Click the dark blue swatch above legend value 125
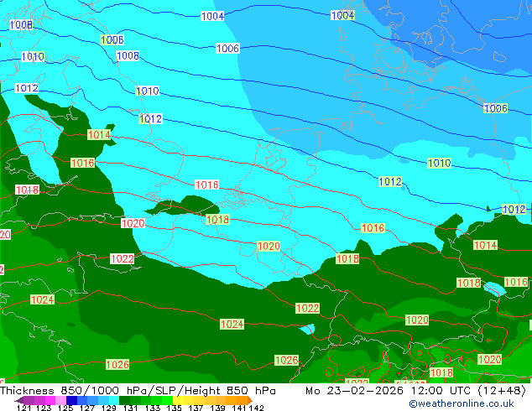 coord(71,400)
